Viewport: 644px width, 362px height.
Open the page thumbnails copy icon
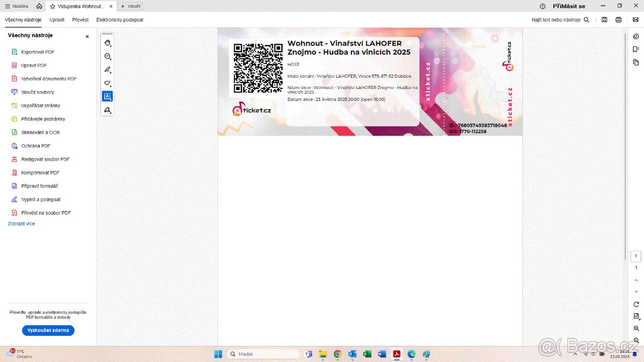[636, 62]
